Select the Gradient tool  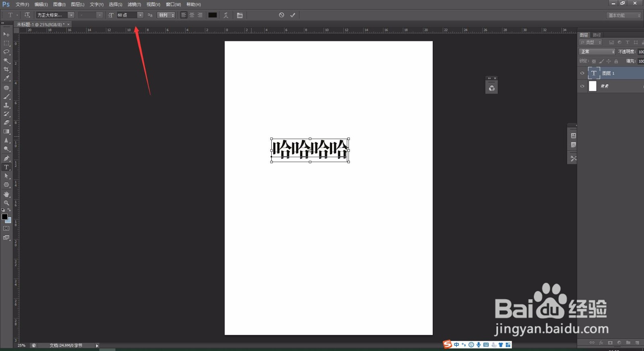(x=6, y=131)
